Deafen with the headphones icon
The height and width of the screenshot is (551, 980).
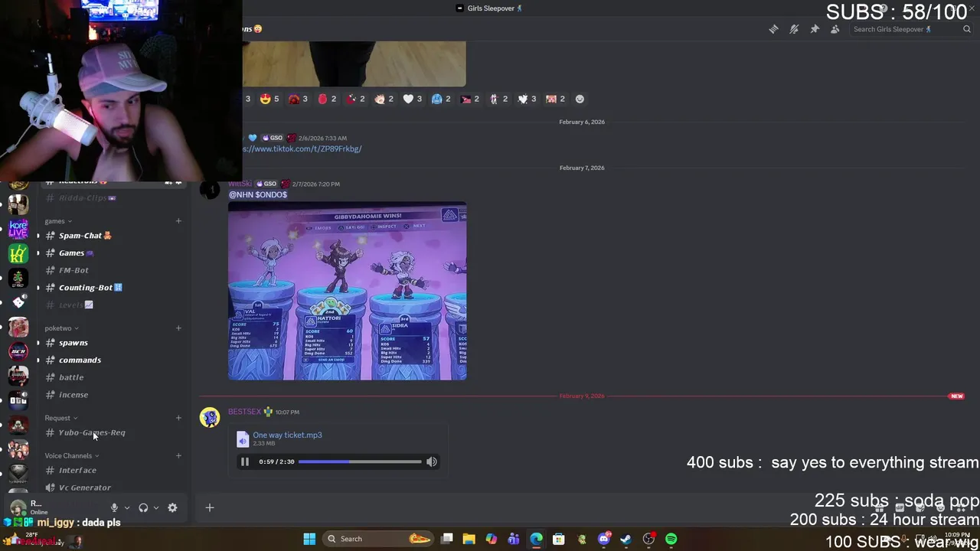pyautogui.click(x=143, y=507)
